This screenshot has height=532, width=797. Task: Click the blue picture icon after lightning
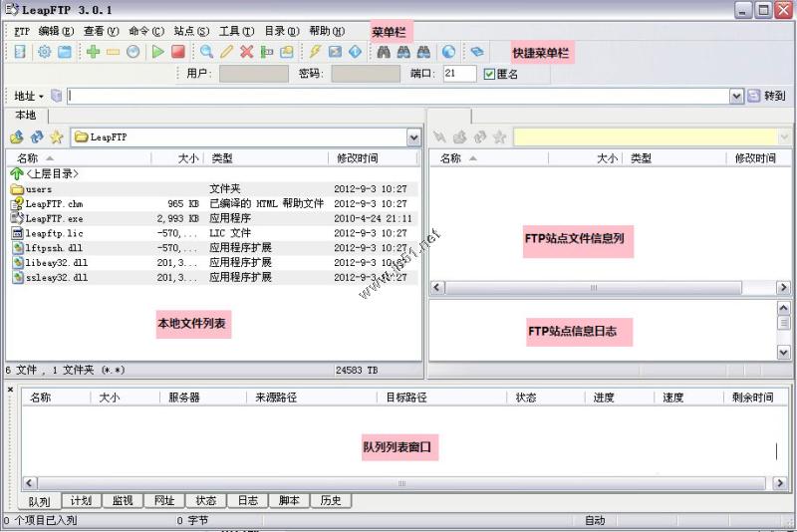pyautogui.click(x=335, y=52)
